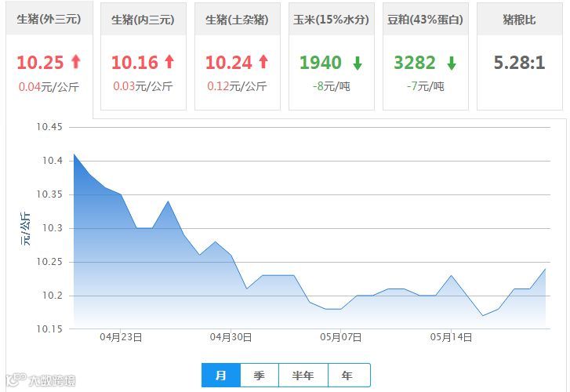Viewport: 570px width, 392px height.
Task: Click the 10.25 price value
Action: click(40, 62)
